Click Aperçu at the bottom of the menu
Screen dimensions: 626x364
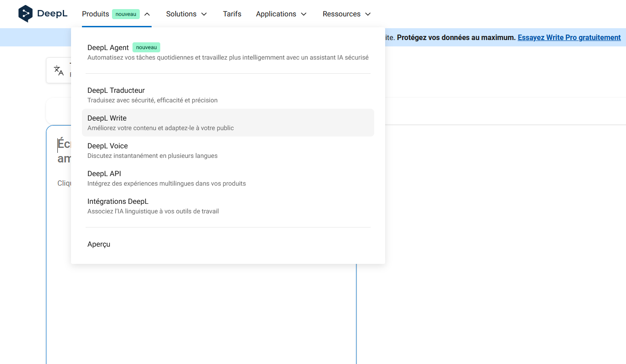99,244
